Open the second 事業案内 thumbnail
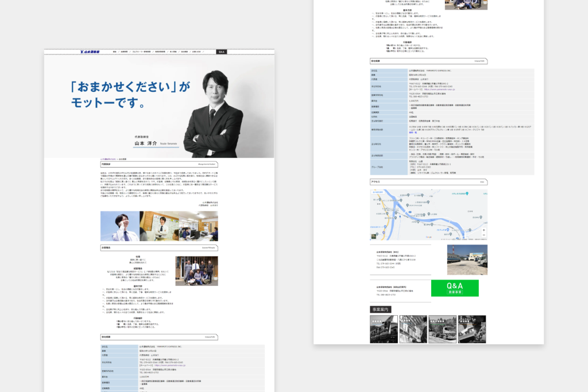The image size is (588, 392). tap(413, 329)
